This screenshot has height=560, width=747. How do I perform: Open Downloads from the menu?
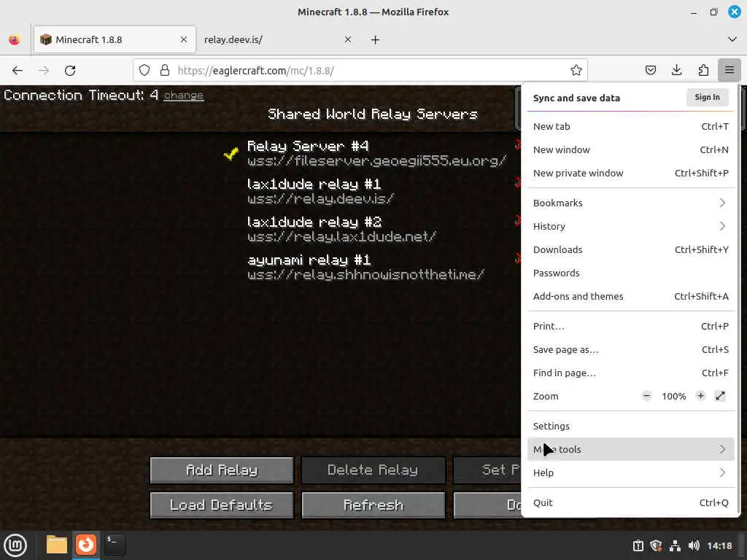630,249
